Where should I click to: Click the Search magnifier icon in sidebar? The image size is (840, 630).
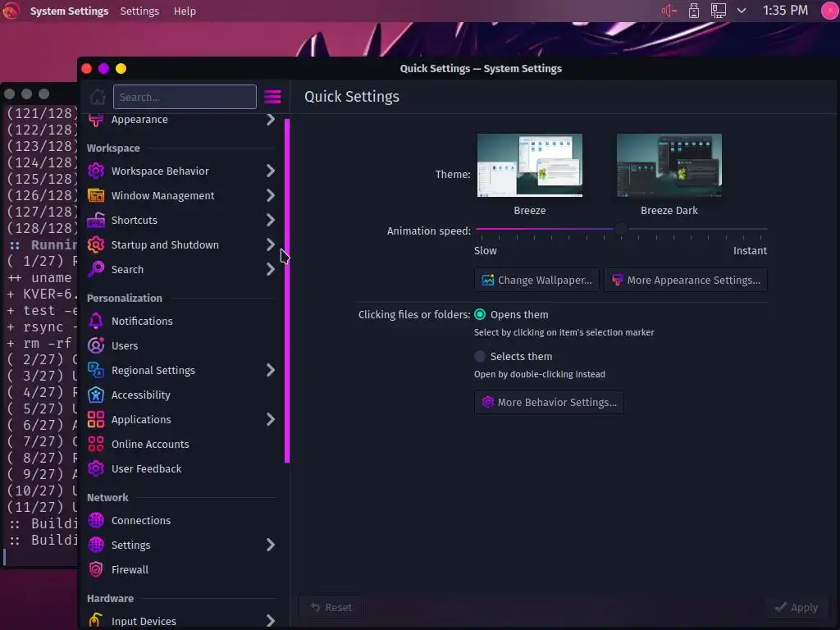coord(96,269)
